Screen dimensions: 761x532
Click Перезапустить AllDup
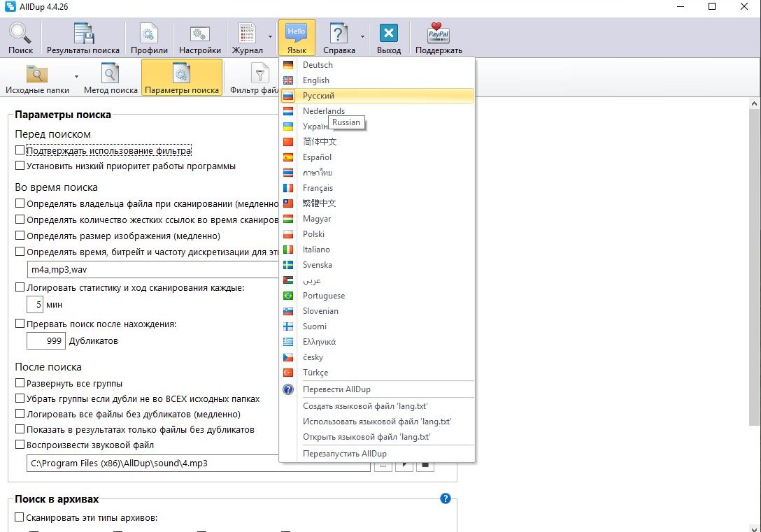click(377, 454)
